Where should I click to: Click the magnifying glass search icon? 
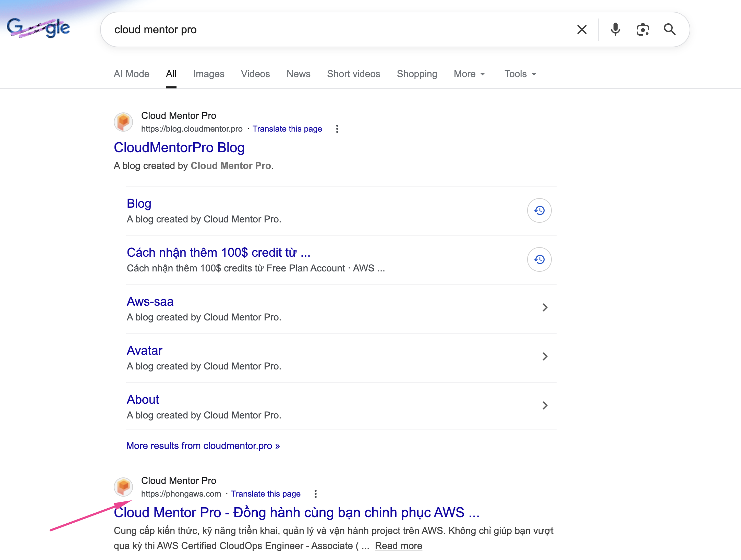point(669,29)
